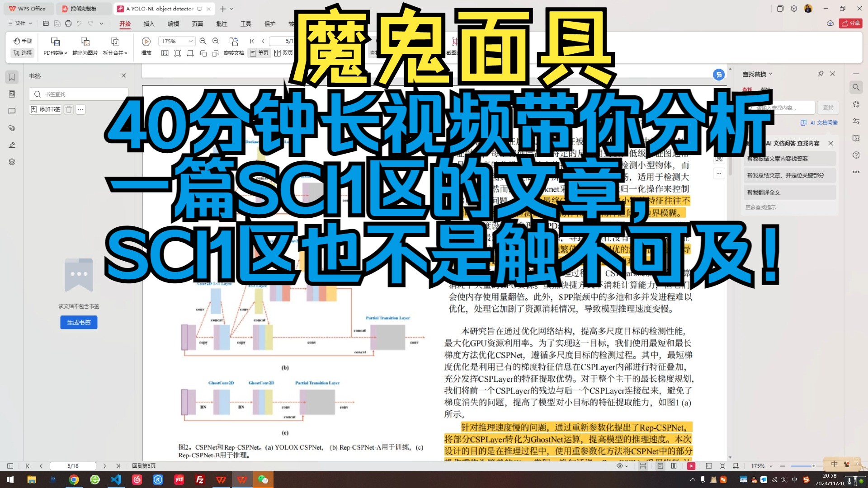868x488 pixels.
Task: Zoom in with plus magnifier icon
Action: [x=216, y=41]
